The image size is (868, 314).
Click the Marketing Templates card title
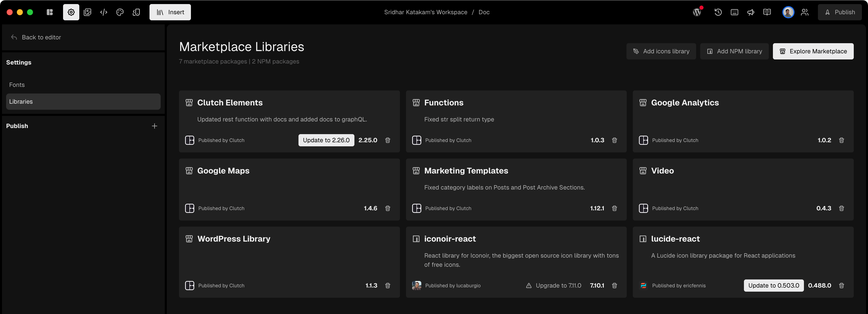click(x=466, y=171)
